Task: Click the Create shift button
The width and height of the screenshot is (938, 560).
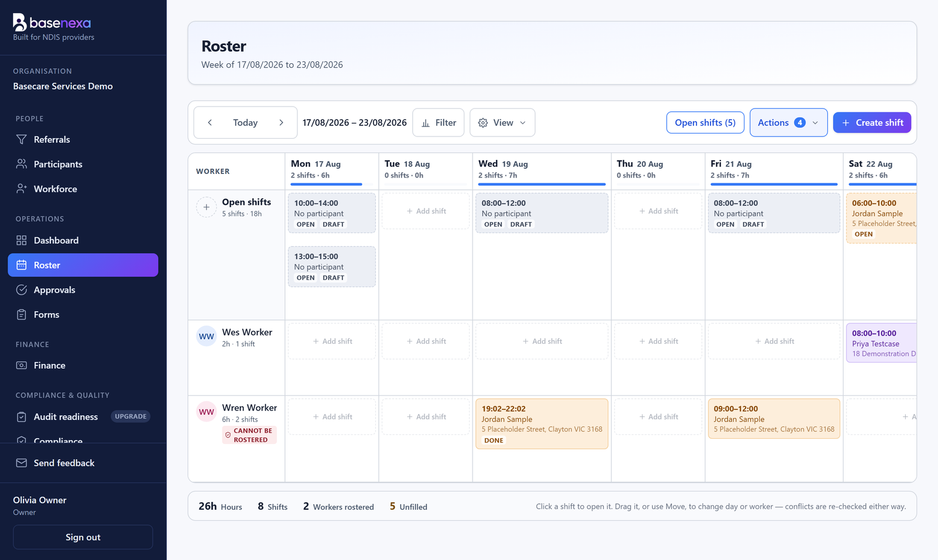Action: click(x=872, y=122)
